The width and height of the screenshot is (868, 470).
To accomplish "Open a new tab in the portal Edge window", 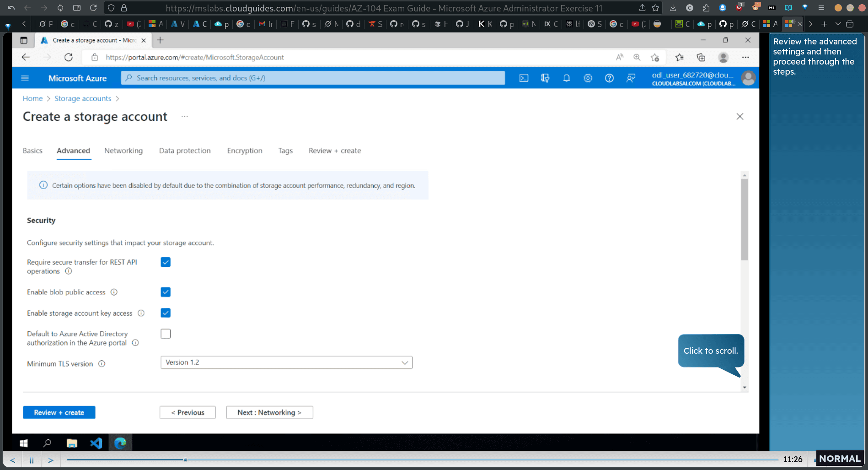I will click(x=160, y=40).
